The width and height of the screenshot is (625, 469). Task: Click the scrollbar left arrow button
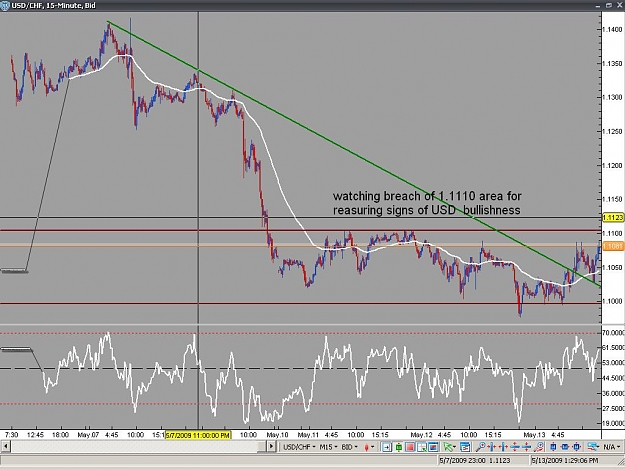click(6, 446)
